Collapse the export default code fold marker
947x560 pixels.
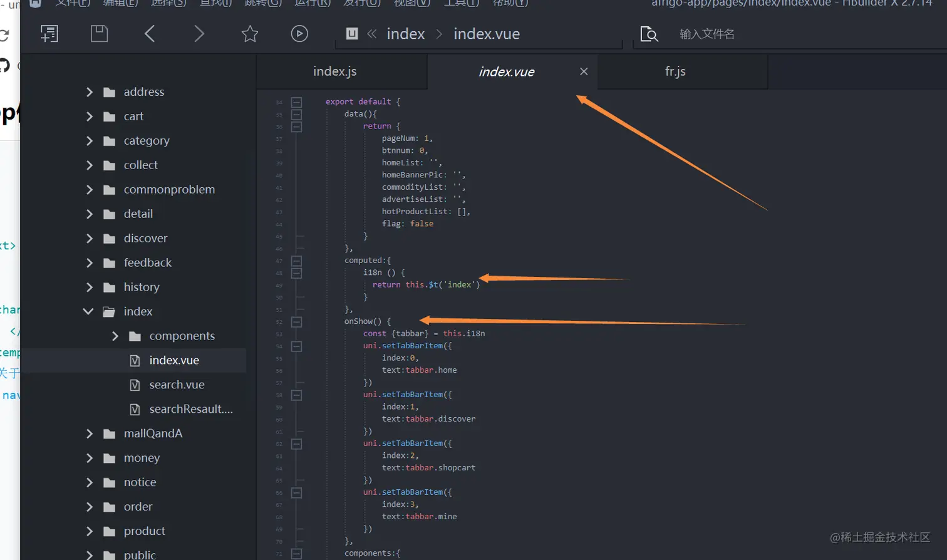(297, 102)
